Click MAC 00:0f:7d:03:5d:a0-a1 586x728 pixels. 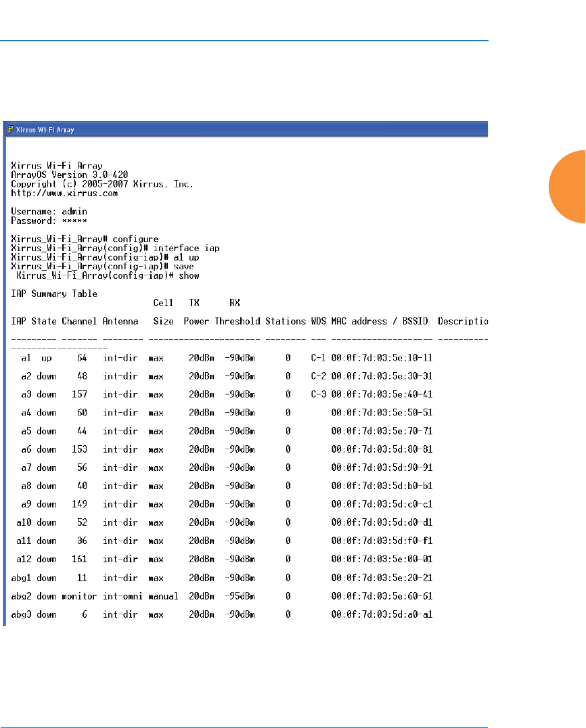[x=382, y=615]
